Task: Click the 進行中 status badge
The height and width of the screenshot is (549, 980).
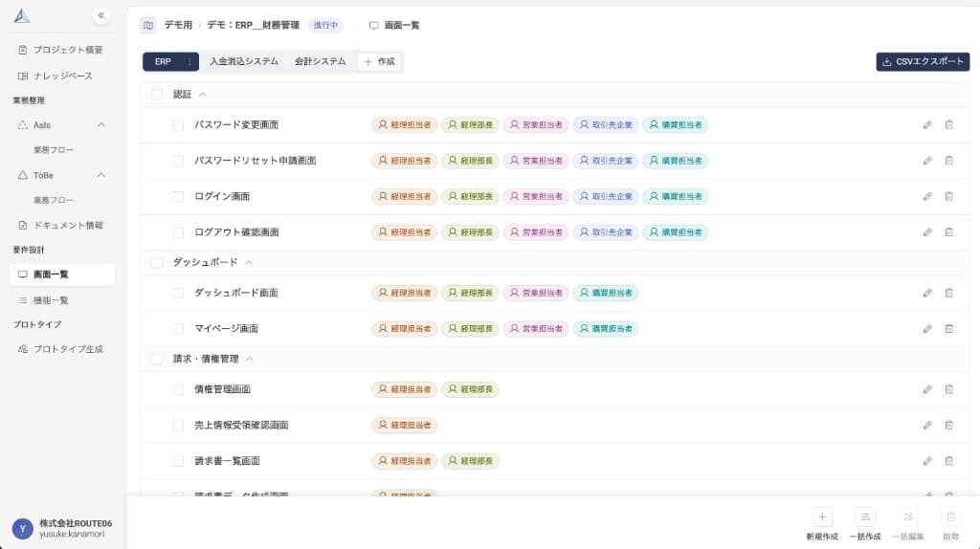Action: (x=325, y=26)
